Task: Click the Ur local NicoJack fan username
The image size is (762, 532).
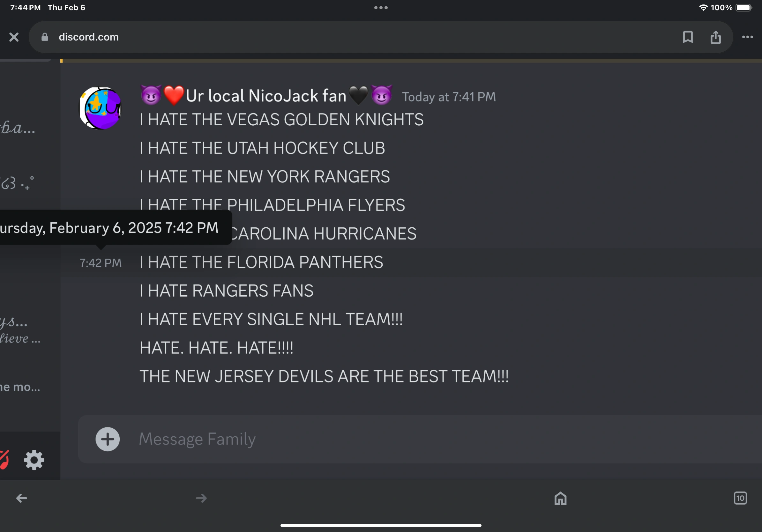Action: pos(265,96)
